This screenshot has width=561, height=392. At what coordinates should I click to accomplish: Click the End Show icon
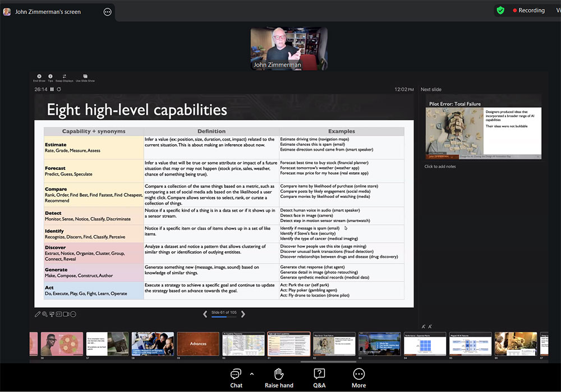[39, 76]
